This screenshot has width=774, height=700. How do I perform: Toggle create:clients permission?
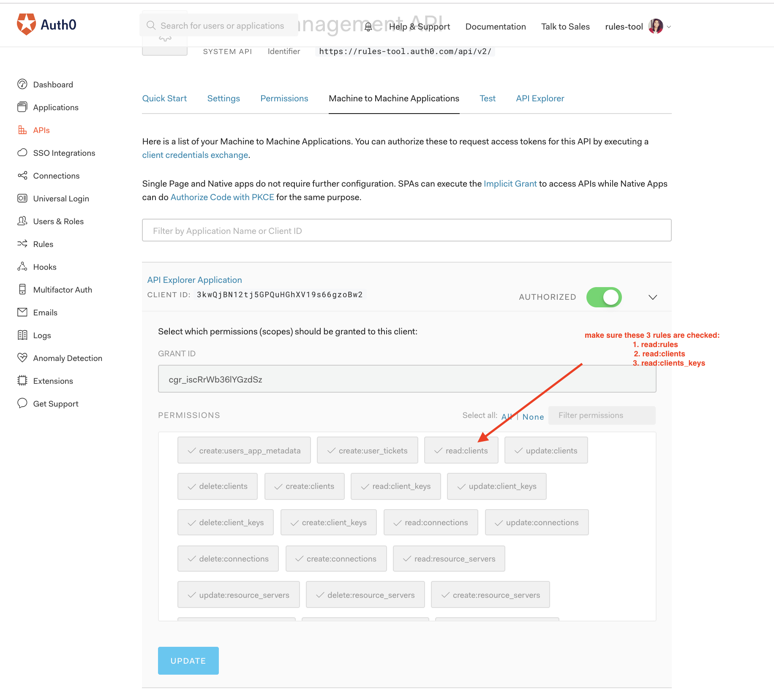click(305, 486)
